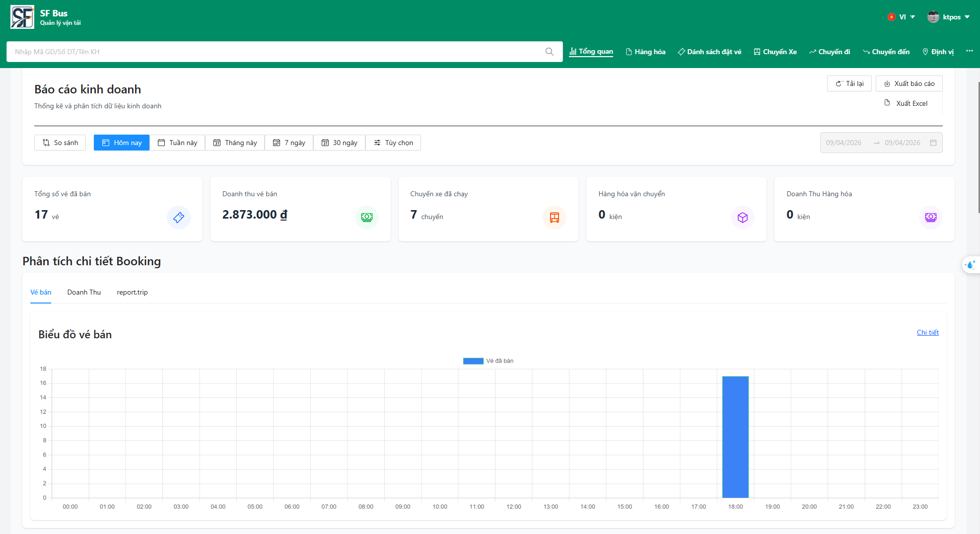Click the money icon in ticket revenue card
Screen dimensions: 980x534
point(366,217)
